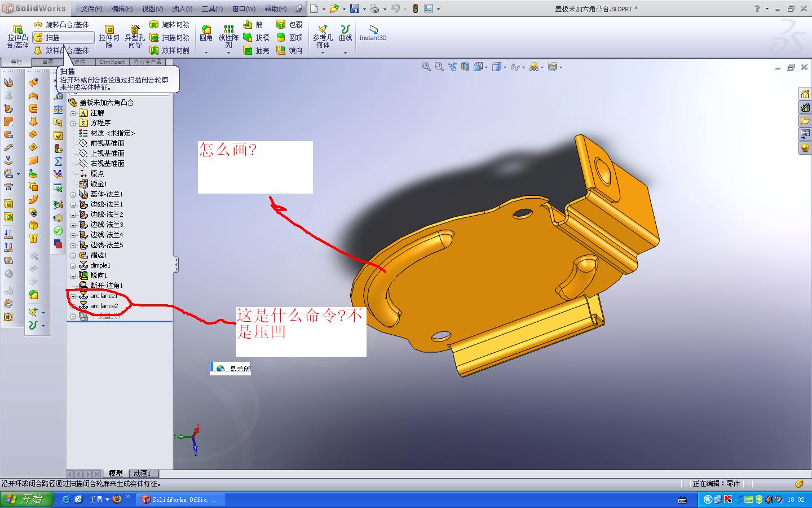Click the SolidWorks Resources home icon in task pane

pyautogui.click(x=805, y=94)
